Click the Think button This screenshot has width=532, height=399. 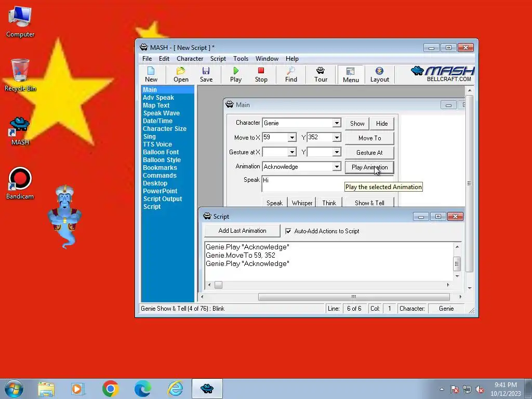pos(329,203)
